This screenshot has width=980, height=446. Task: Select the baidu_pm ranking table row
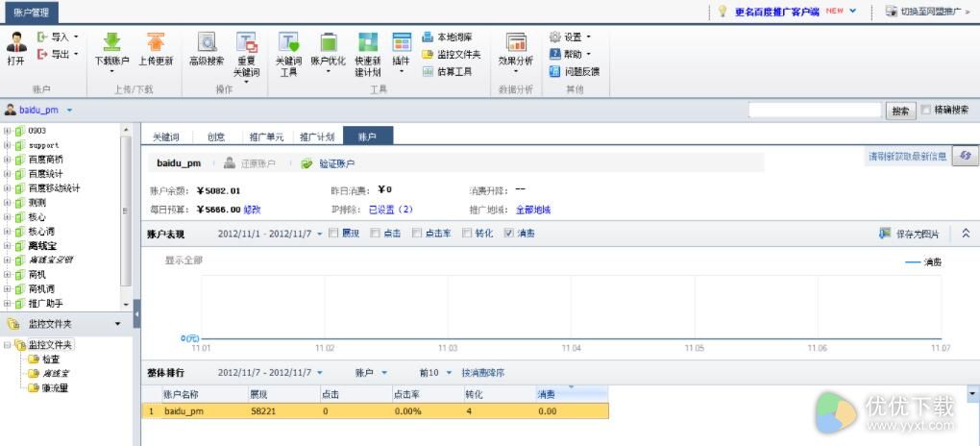[x=375, y=411]
